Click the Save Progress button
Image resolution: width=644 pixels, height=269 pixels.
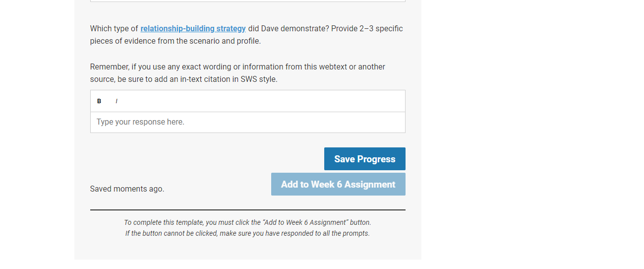[365, 159]
